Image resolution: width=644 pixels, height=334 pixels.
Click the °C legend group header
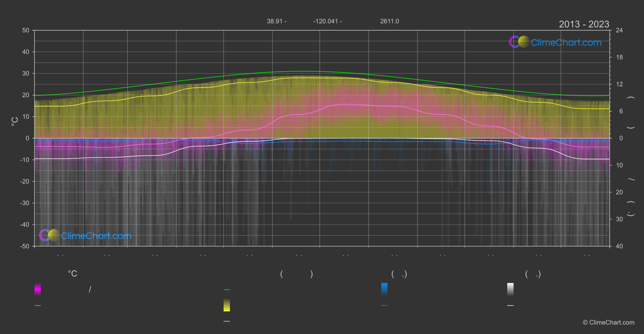(x=72, y=274)
